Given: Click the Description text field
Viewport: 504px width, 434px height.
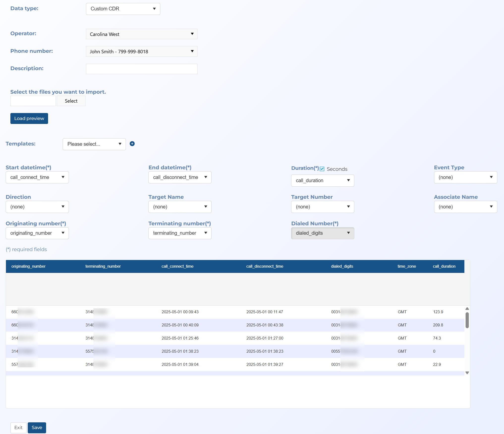Looking at the screenshot, I should 141,69.
